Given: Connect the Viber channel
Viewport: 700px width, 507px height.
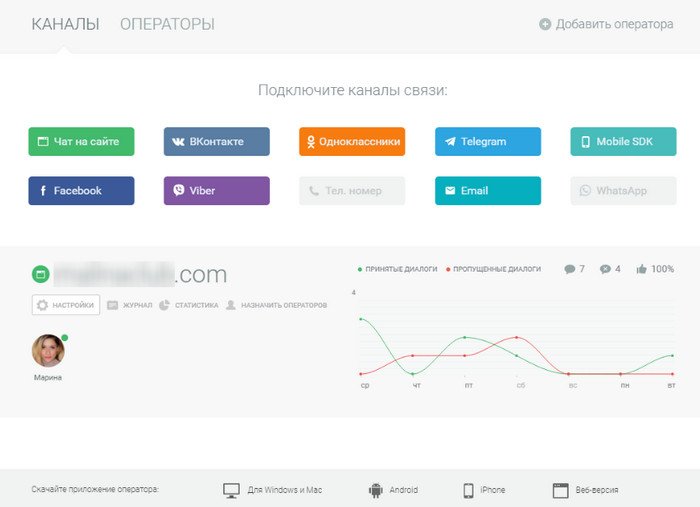Looking at the screenshot, I should coord(217,191).
